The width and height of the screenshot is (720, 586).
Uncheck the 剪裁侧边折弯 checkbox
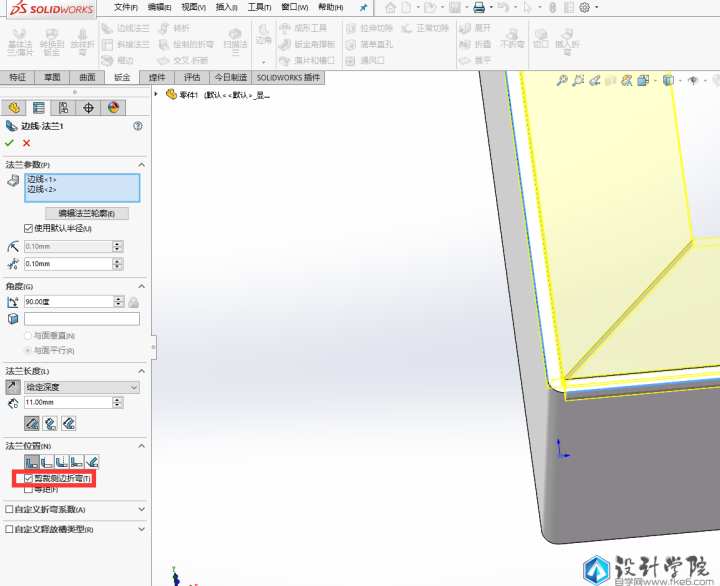coord(28,479)
